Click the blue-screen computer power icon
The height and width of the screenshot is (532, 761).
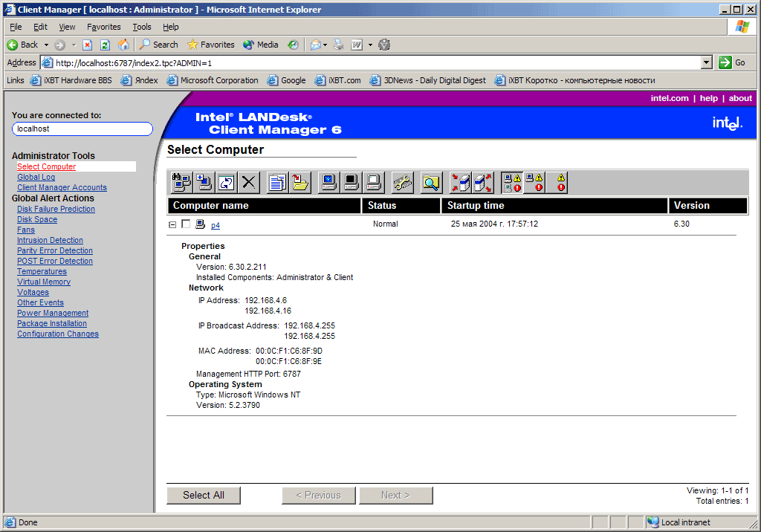[x=328, y=183]
